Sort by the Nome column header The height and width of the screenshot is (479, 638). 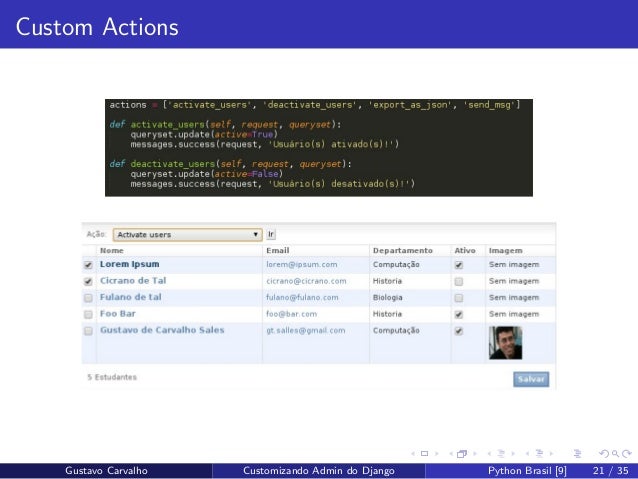(x=112, y=251)
